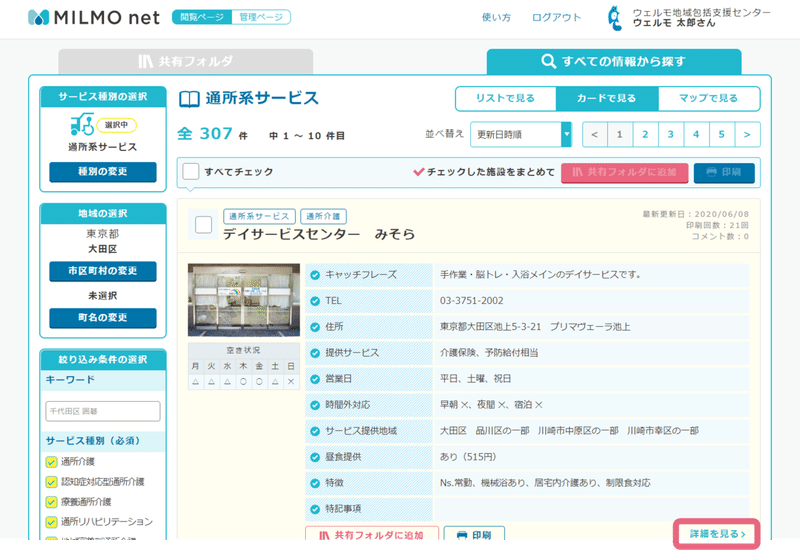The height and width of the screenshot is (550, 800).
Task: Click the address 東京都大田区池上5-3-21
Action: click(490, 327)
